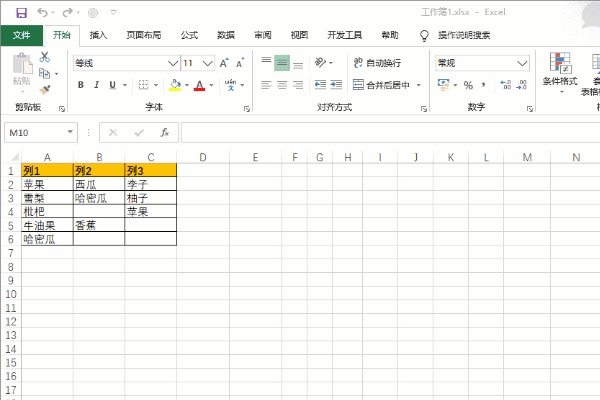600x400 pixels.
Task: Align text to the top
Action: click(266, 62)
